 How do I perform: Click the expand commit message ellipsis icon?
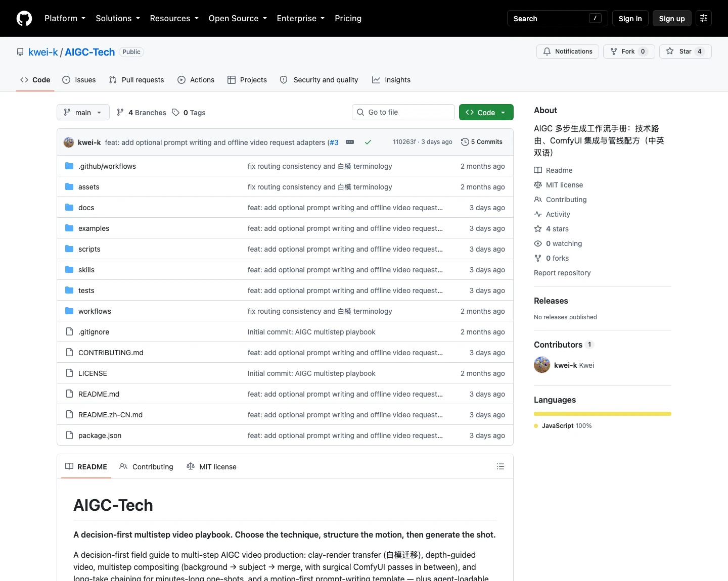pyautogui.click(x=350, y=142)
